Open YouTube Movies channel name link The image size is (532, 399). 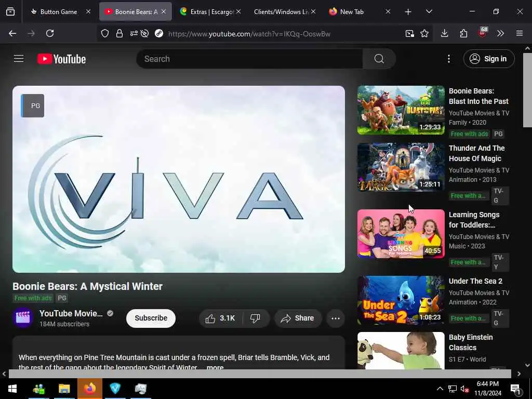[71, 313]
